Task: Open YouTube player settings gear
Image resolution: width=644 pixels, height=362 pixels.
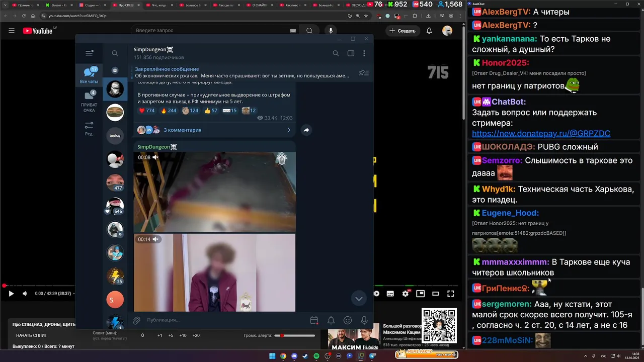Action: tap(406, 294)
